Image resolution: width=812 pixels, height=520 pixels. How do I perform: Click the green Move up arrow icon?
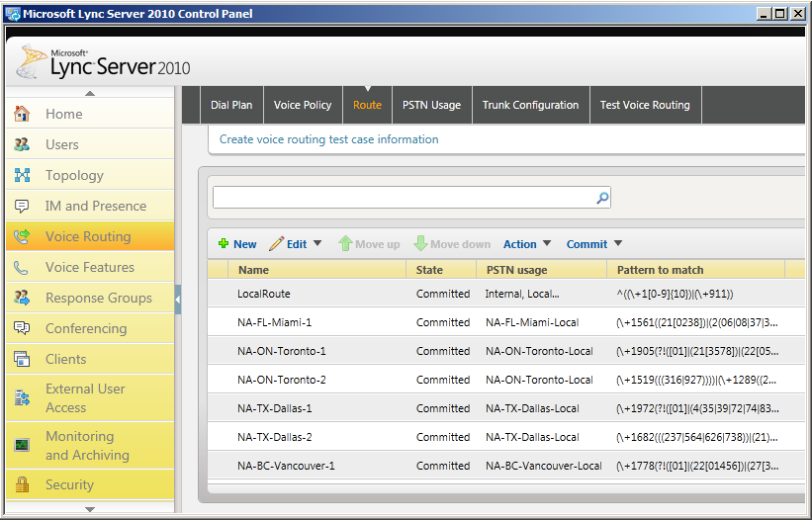click(345, 244)
